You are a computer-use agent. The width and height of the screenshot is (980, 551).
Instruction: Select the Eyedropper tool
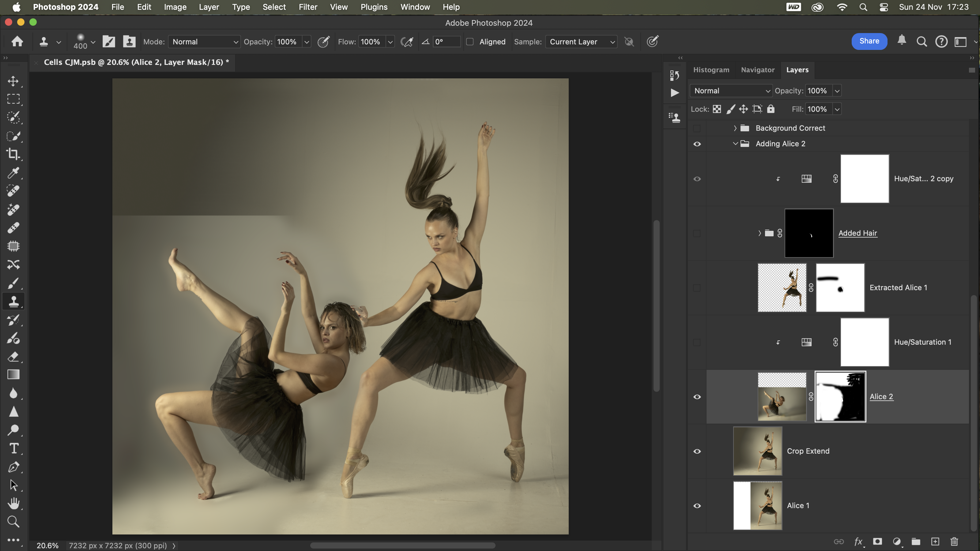pyautogui.click(x=13, y=173)
